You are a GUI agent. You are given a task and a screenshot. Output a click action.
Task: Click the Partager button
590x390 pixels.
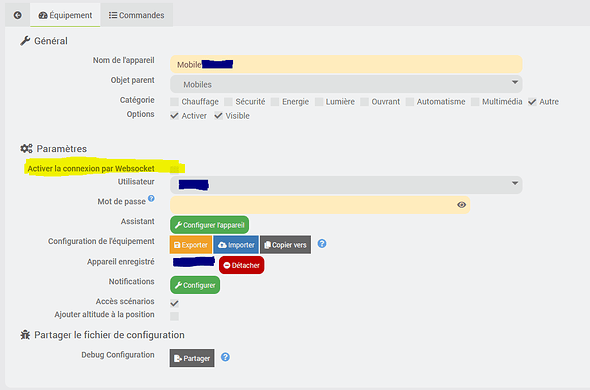pyautogui.click(x=192, y=358)
